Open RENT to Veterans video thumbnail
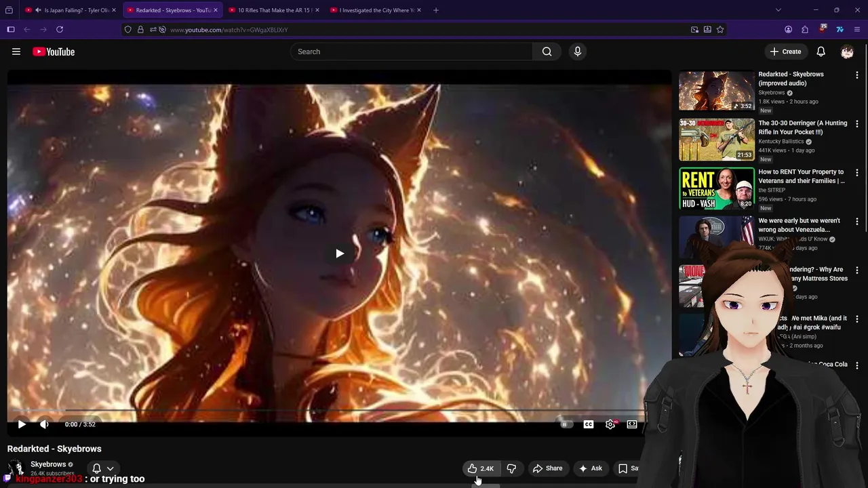This screenshot has width=868, height=488. pos(717,188)
